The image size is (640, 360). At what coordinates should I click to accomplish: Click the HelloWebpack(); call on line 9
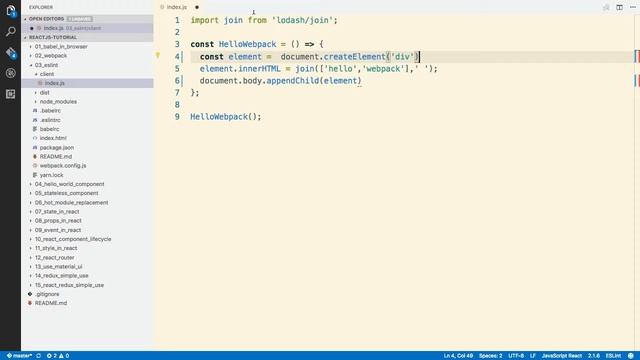225,117
